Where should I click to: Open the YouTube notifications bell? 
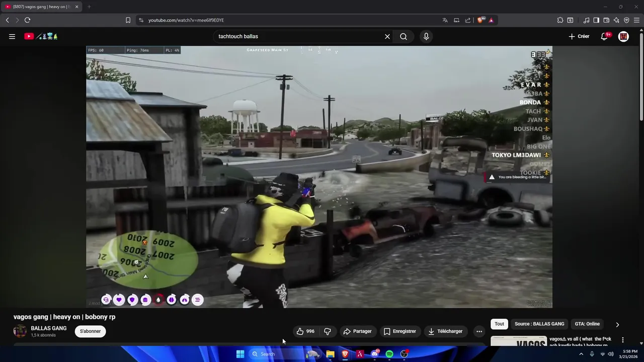click(x=604, y=36)
